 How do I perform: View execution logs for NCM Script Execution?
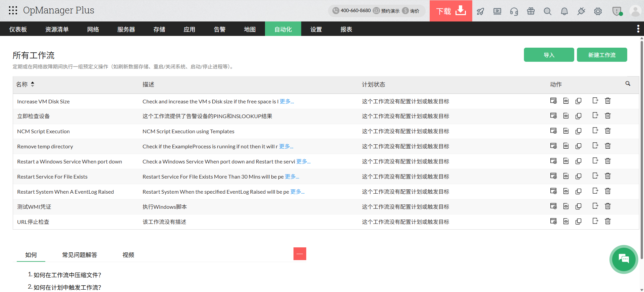566,131
